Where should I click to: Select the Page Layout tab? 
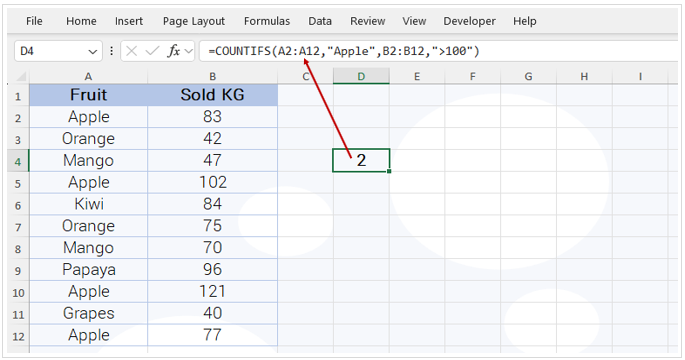[194, 21]
